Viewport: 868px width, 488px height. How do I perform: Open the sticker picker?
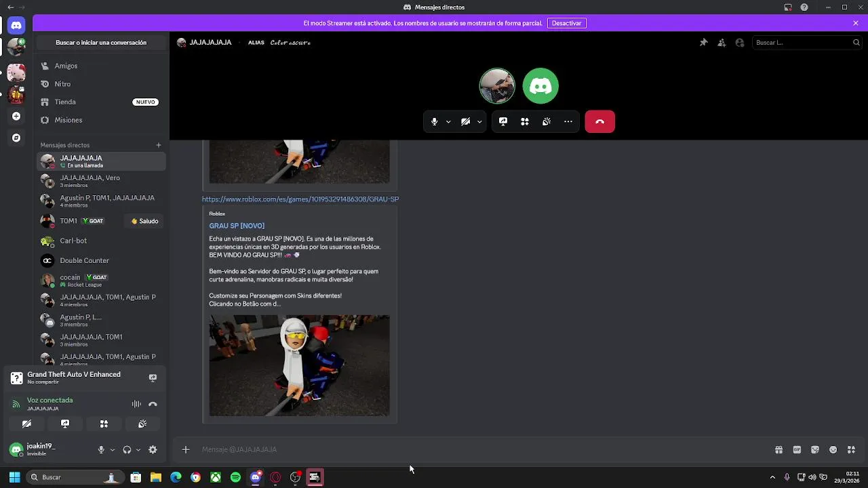[x=815, y=449]
